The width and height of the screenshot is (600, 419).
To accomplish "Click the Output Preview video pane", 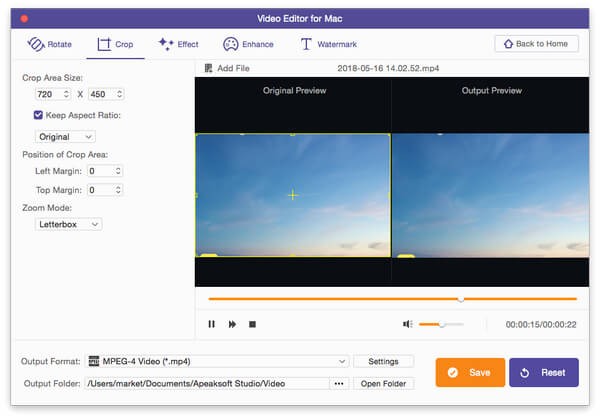I will click(x=491, y=195).
